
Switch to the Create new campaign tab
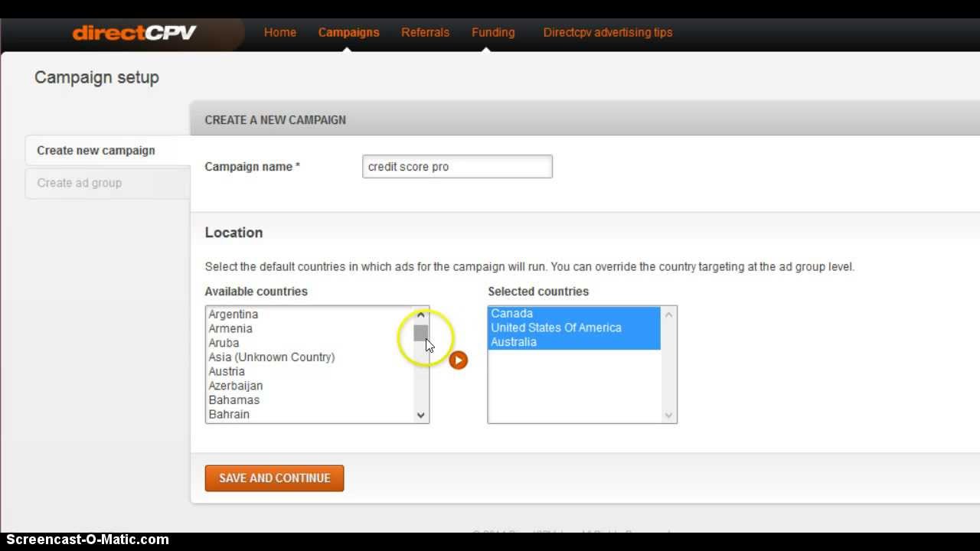click(97, 150)
